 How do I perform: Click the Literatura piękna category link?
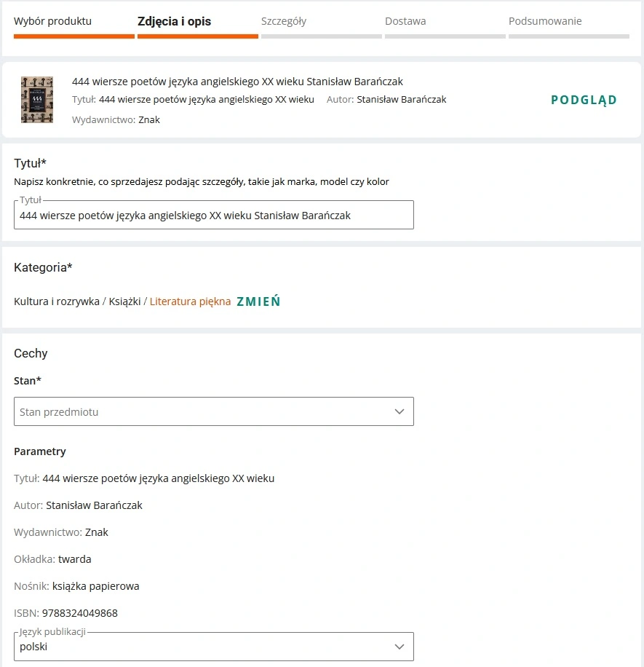190,301
